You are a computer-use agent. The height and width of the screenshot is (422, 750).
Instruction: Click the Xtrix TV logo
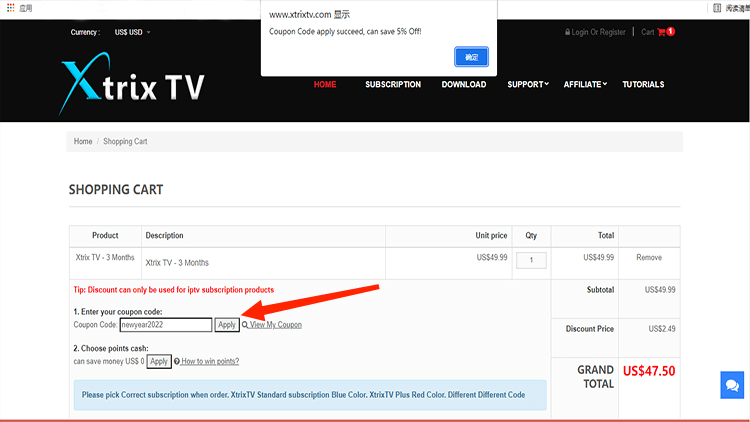point(132,83)
